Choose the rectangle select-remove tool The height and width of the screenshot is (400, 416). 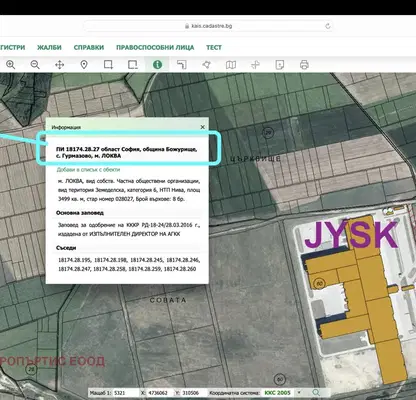pyautogui.click(x=133, y=65)
